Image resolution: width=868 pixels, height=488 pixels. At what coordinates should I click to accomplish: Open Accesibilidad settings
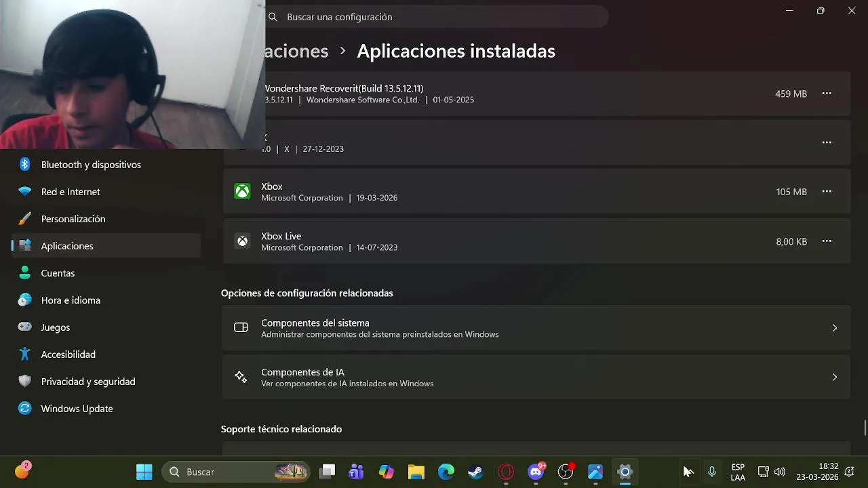68,354
